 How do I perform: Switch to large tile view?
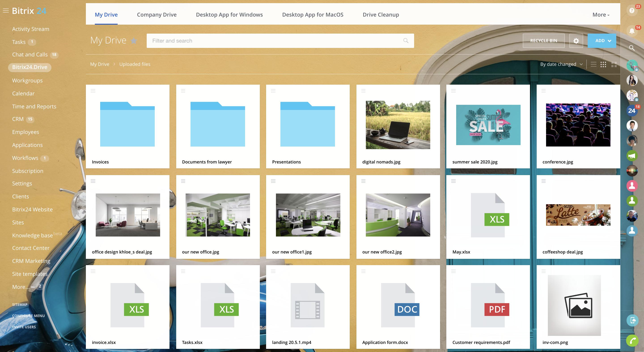614,64
